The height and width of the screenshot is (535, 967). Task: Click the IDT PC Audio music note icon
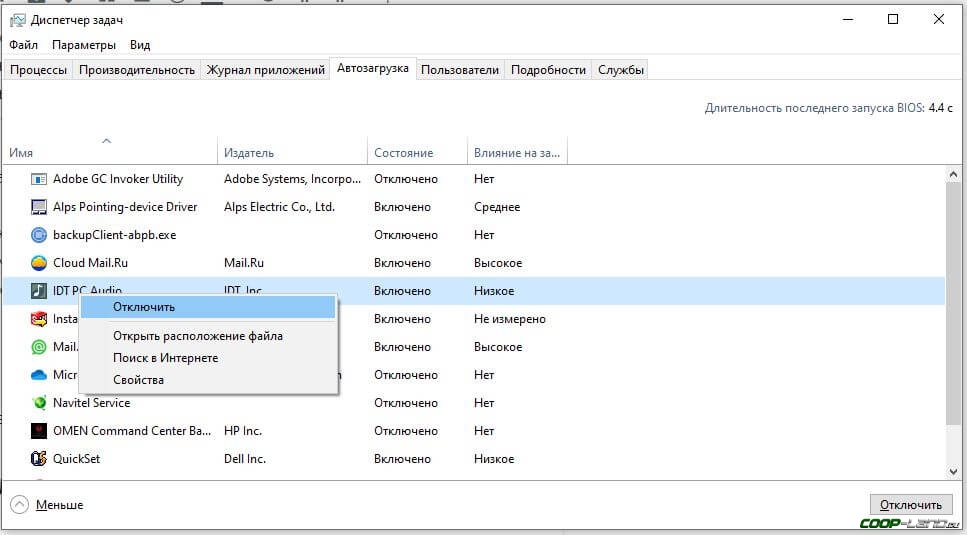pos(39,291)
